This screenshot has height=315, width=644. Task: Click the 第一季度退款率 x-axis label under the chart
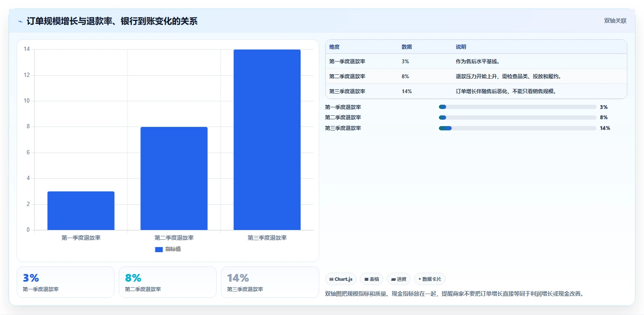(81, 238)
